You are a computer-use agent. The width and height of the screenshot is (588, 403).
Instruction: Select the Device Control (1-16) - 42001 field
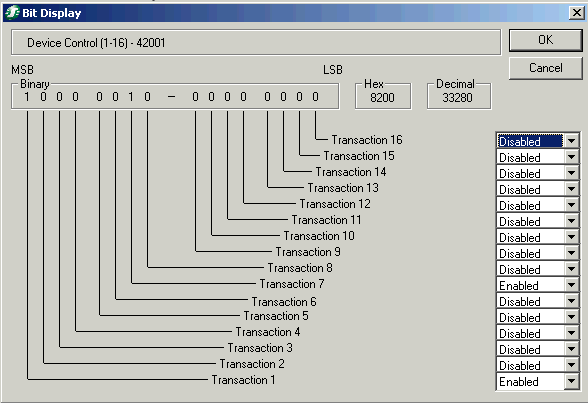pyautogui.click(x=256, y=43)
